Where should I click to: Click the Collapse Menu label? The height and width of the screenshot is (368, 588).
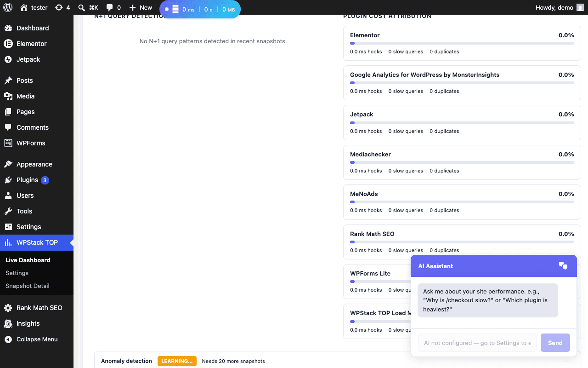point(37,339)
